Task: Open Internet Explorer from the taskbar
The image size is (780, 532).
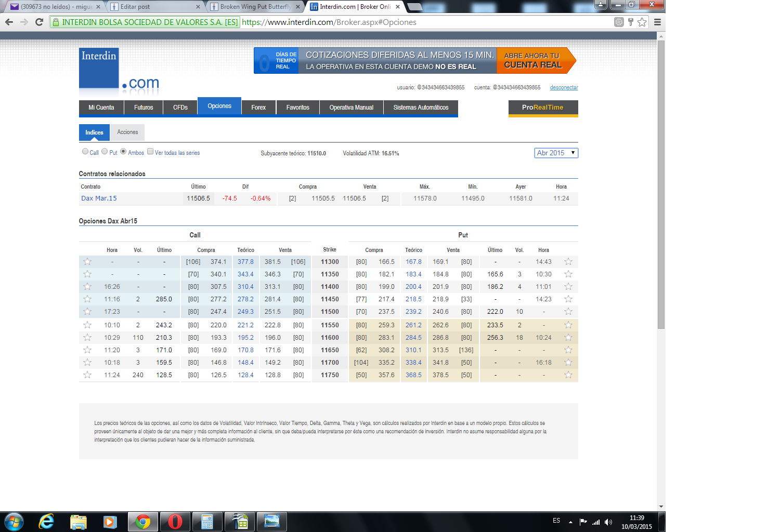Action: coord(46,521)
